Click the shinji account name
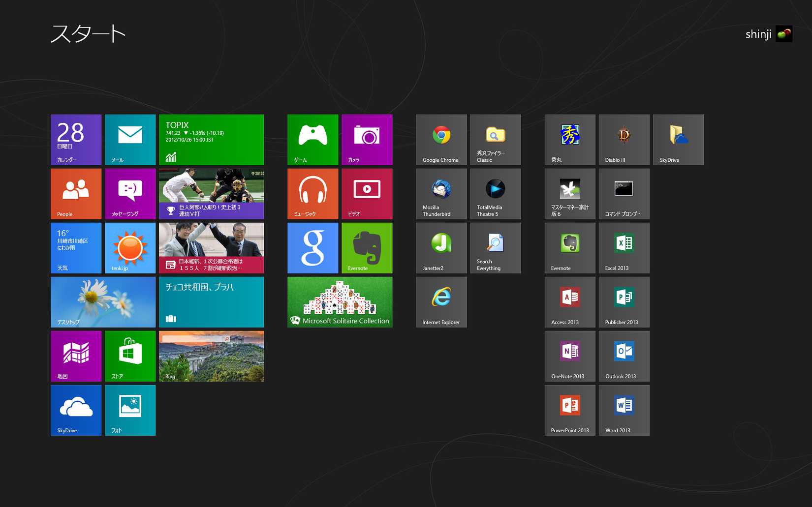812x507 pixels. tap(758, 34)
